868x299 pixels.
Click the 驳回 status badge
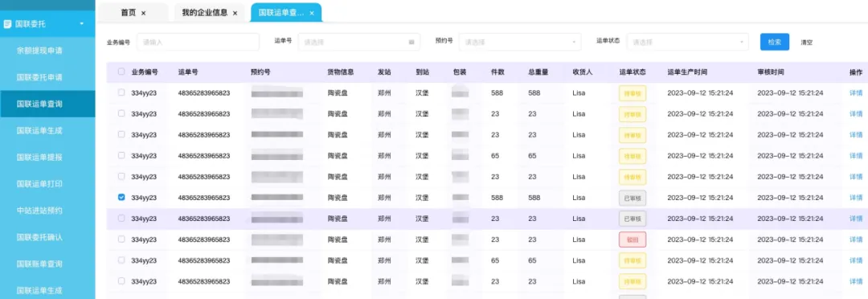coord(633,240)
